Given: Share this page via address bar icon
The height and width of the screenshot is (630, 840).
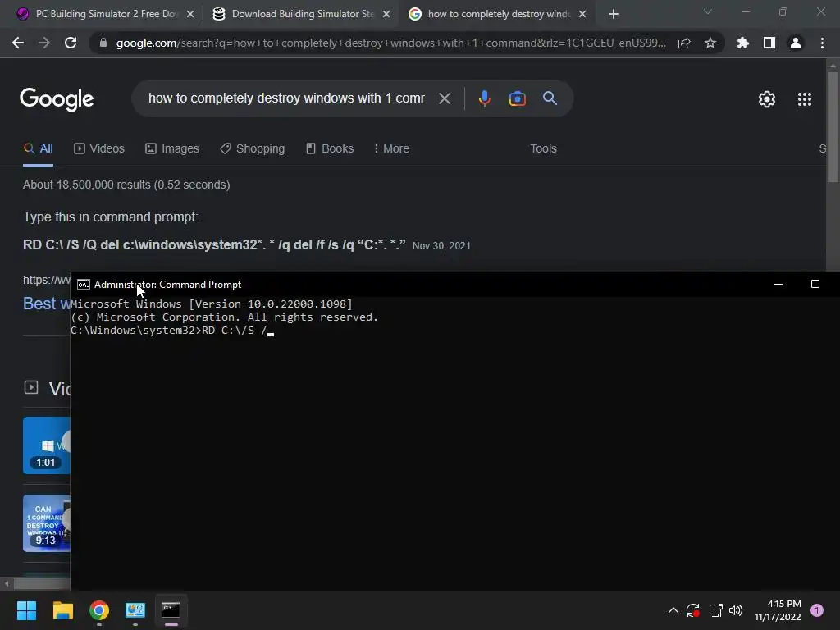Looking at the screenshot, I should 684,43.
